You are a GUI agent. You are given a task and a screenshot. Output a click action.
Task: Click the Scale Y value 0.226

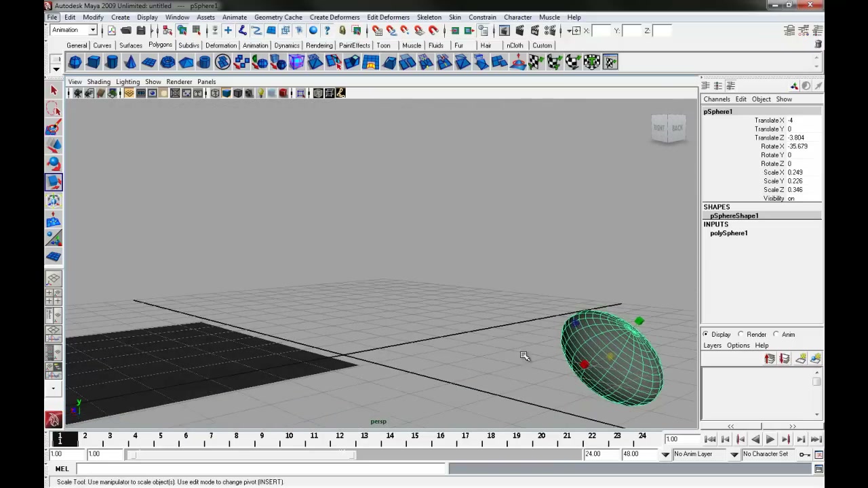coord(804,181)
